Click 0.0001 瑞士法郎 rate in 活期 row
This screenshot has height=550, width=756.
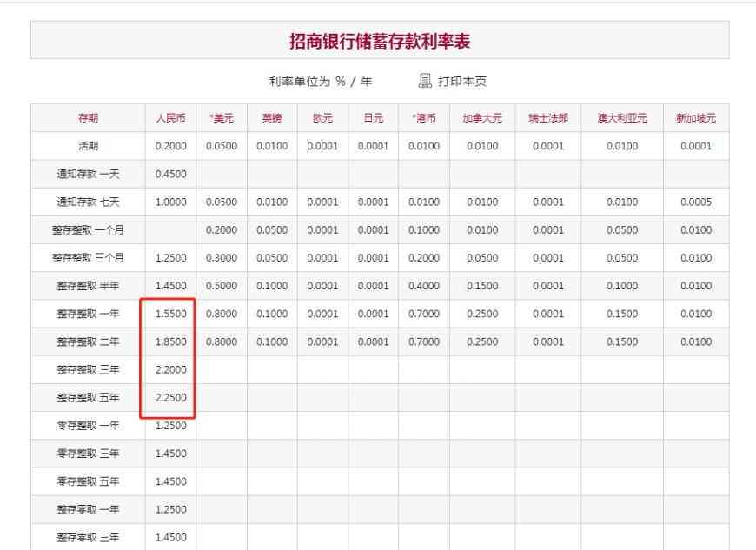[x=548, y=146]
